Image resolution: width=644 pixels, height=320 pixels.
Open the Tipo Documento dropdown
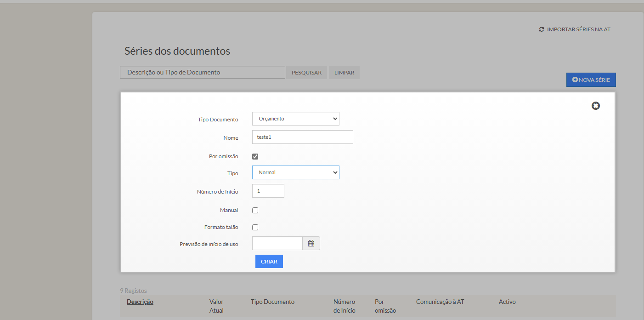tap(296, 119)
